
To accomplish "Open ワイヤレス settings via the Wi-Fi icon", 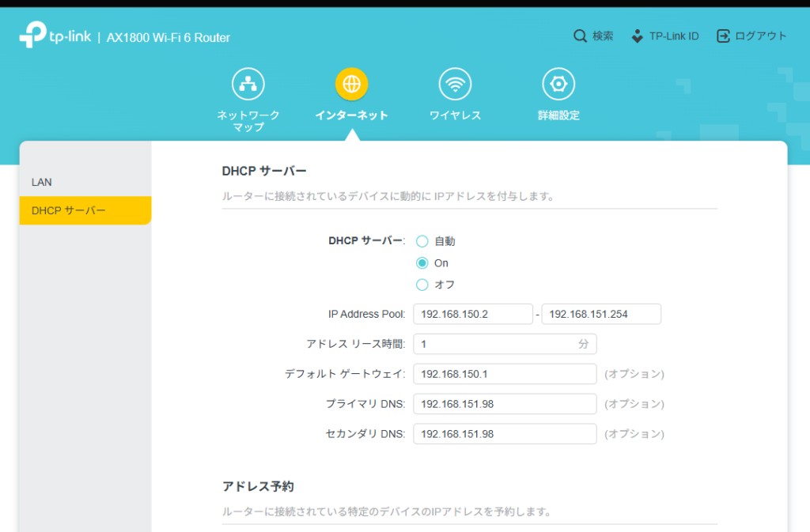I will [455, 83].
